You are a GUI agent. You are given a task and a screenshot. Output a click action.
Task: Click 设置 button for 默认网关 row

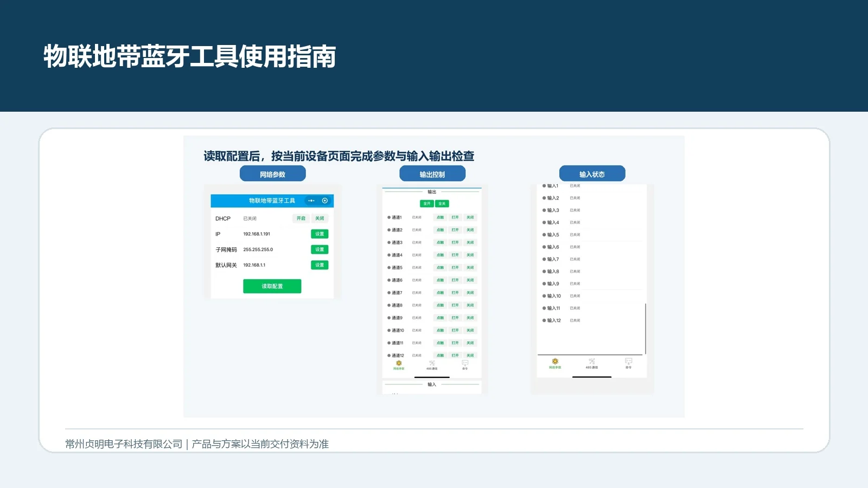(320, 265)
